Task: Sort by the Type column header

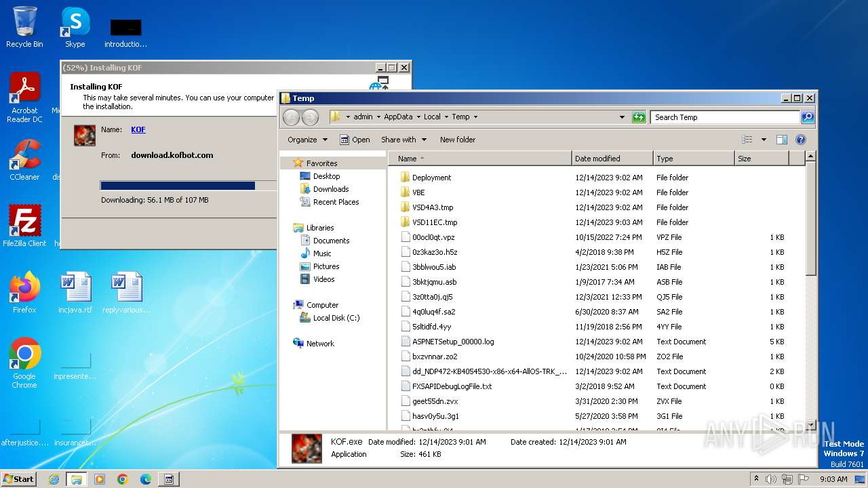Action: 694,159
